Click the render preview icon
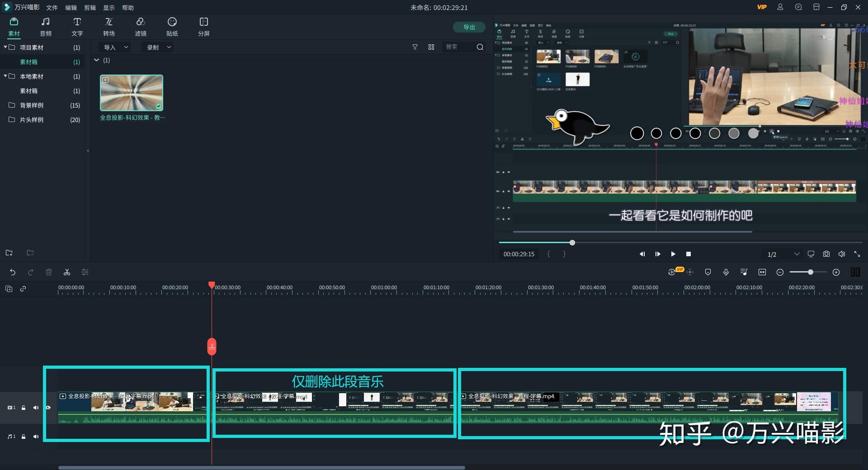The image size is (868, 470). pyautogui.click(x=690, y=272)
